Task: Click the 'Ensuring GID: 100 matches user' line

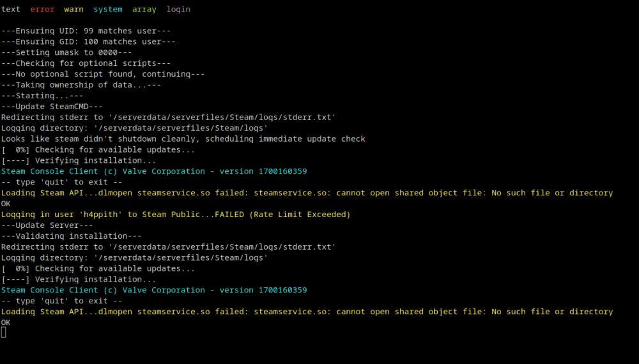Action: point(88,42)
